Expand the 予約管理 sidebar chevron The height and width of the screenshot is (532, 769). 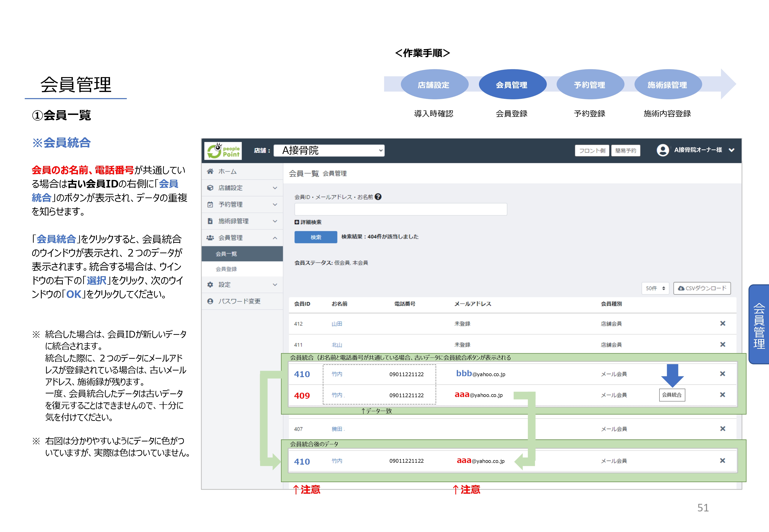[275, 204]
